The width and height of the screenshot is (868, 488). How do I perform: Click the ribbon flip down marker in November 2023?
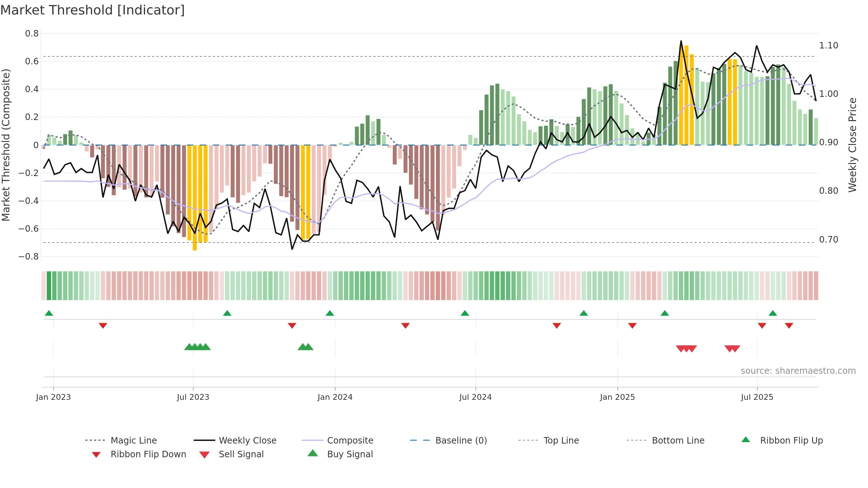[x=292, y=326]
